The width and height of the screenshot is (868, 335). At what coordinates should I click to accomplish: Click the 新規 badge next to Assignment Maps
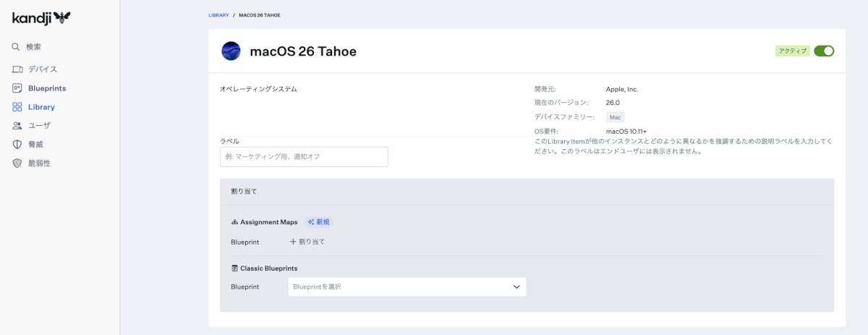click(319, 222)
